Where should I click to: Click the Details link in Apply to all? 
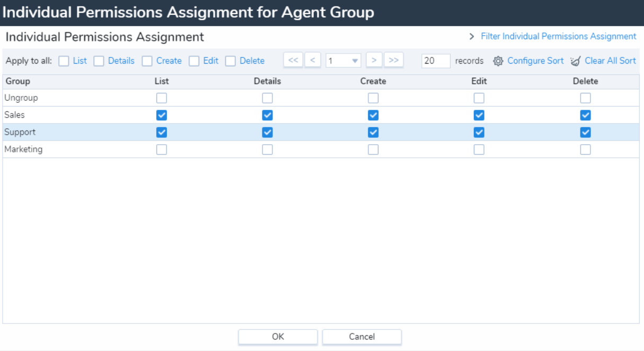coord(121,60)
